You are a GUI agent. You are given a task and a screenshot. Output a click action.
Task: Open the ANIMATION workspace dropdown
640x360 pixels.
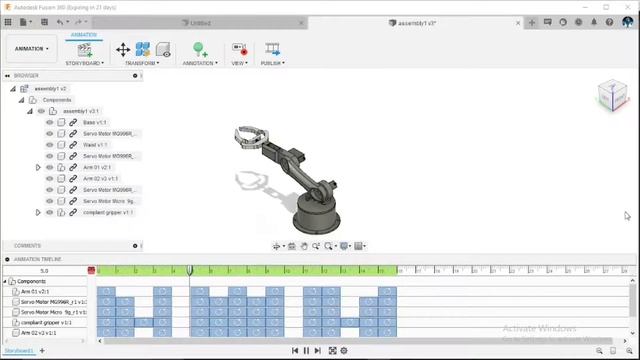click(x=31, y=49)
